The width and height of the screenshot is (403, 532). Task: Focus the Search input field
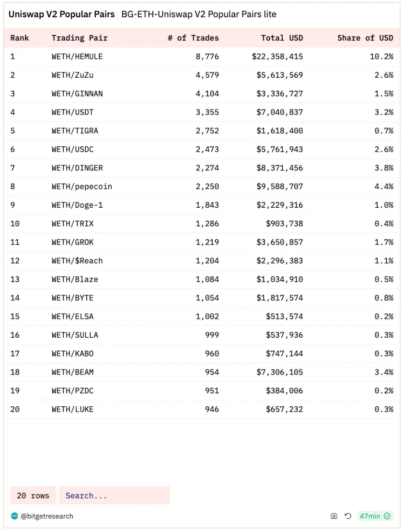point(115,496)
